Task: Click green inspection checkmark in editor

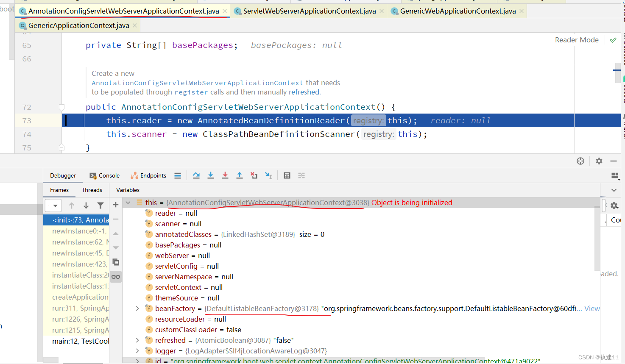Action: (x=613, y=40)
